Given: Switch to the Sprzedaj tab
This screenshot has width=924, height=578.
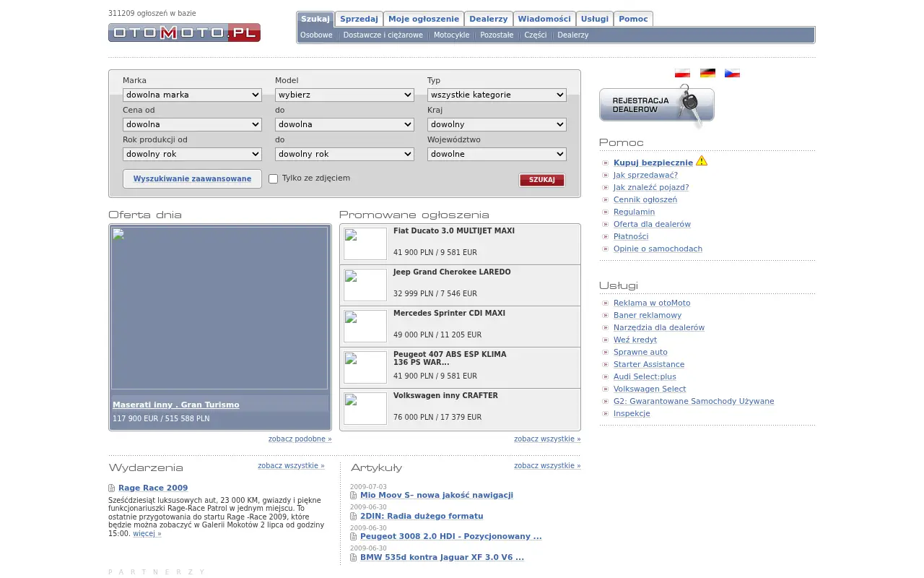Looking at the screenshot, I should [359, 19].
